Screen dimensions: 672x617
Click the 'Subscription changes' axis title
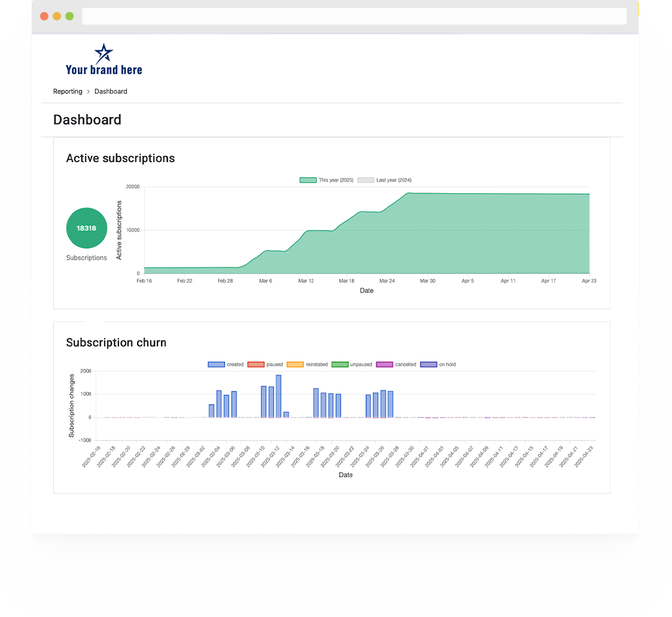tap(72, 406)
